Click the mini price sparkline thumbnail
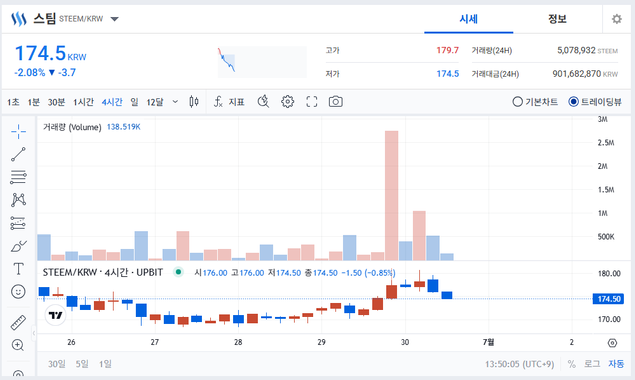Screen dimensions: 635x380 [262, 62]
